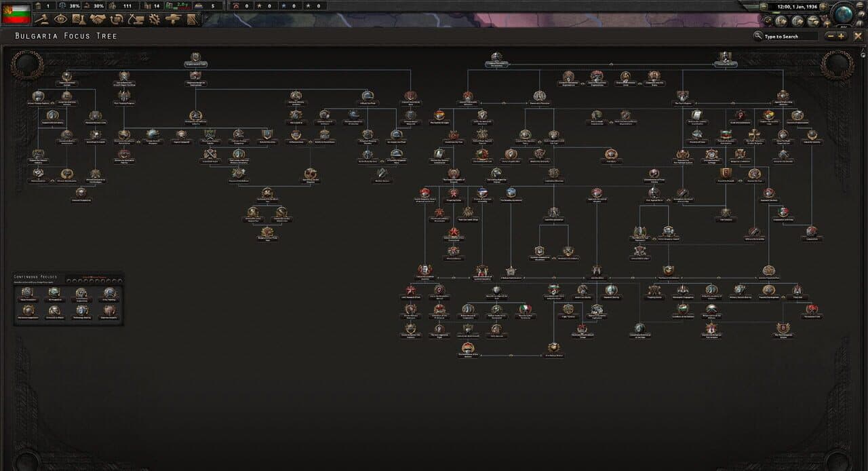Open the Politics gavel icon
This screenshot has width=868, height=471.
(x=42, y=19)
